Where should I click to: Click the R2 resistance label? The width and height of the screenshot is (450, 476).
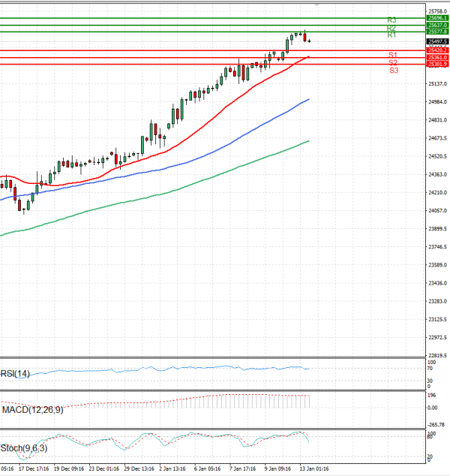tap(391, 28)
